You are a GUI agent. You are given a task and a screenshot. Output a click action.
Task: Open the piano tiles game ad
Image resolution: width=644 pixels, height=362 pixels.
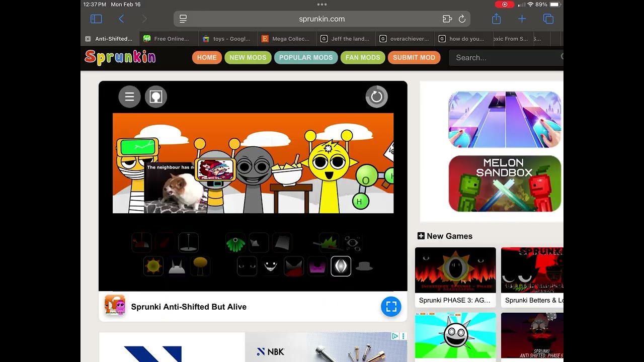(505, 120)
